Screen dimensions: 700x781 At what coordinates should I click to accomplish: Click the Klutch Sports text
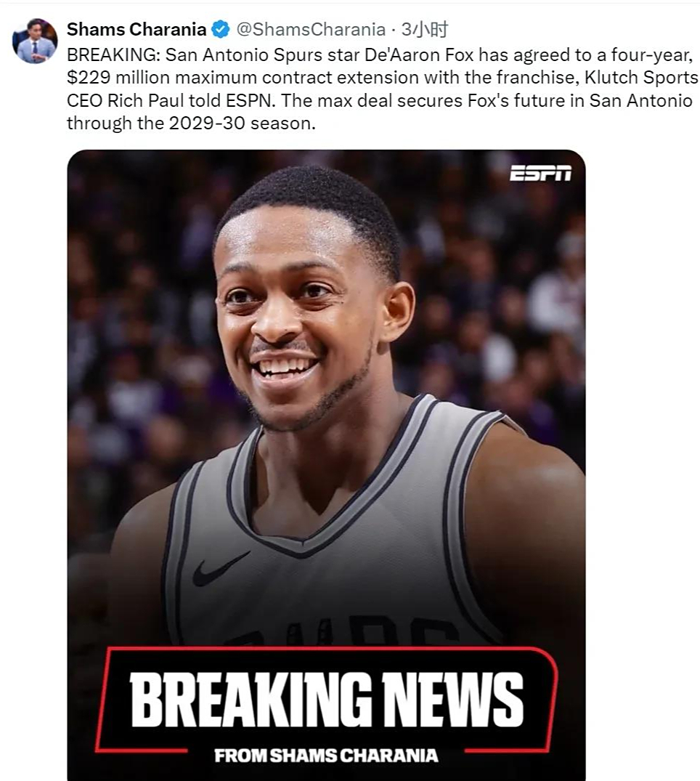coord(641,78)
